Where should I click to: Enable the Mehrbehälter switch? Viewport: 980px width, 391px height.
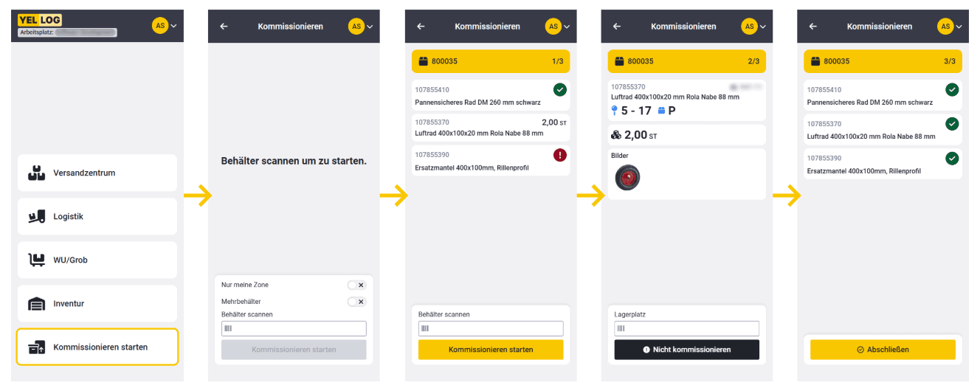tap(356, 301)
